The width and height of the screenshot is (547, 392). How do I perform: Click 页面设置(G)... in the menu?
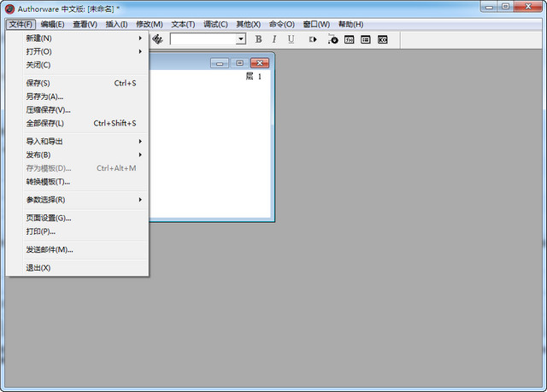49,218
